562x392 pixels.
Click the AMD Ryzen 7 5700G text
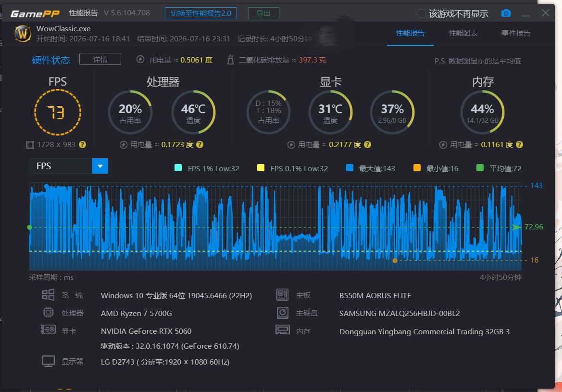point(136,314)
